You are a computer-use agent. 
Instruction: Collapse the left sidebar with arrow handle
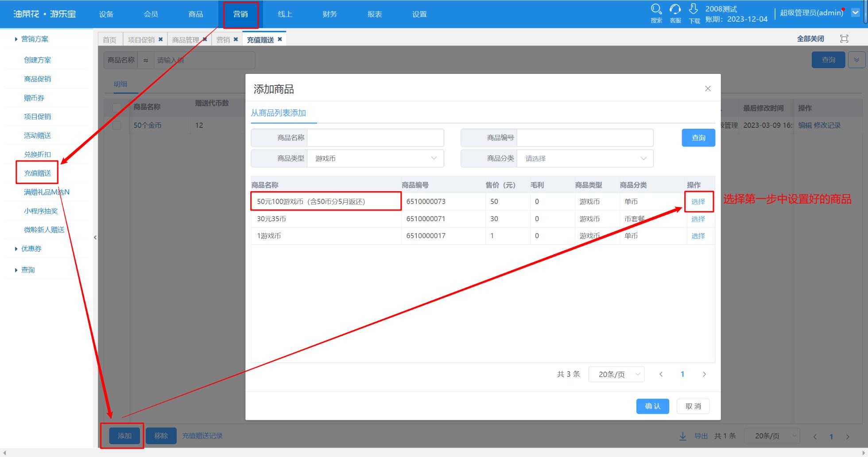click(95, 238)
